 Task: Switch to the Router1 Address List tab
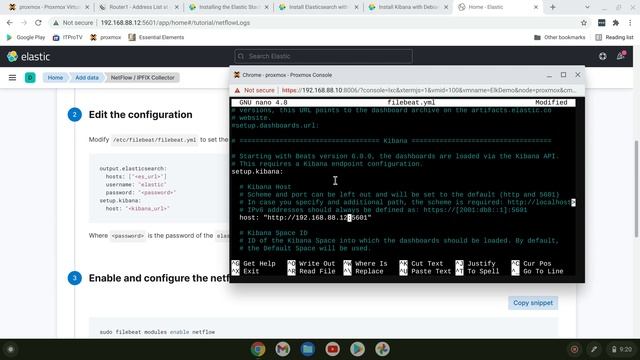pos(139,7)
